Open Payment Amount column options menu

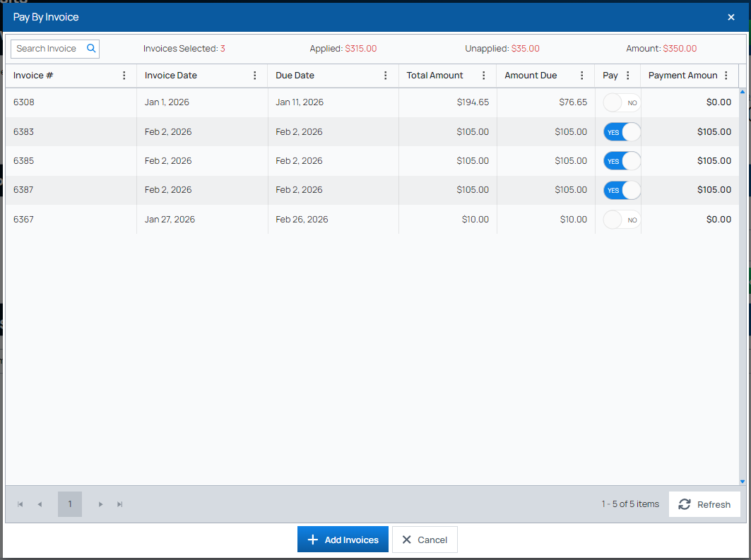tap(726, 75)
